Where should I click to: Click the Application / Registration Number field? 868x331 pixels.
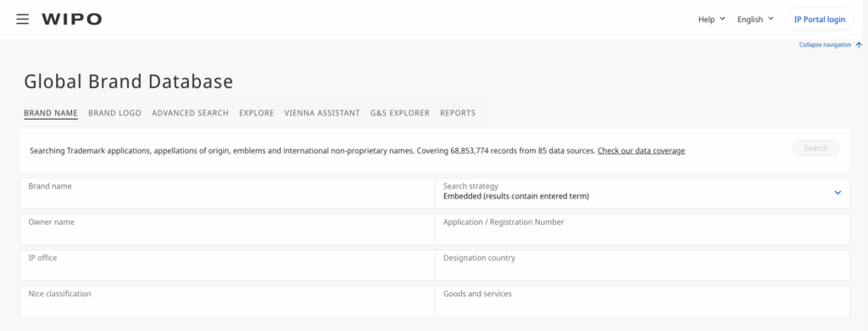pyautogui.click(x=643, y=229)
